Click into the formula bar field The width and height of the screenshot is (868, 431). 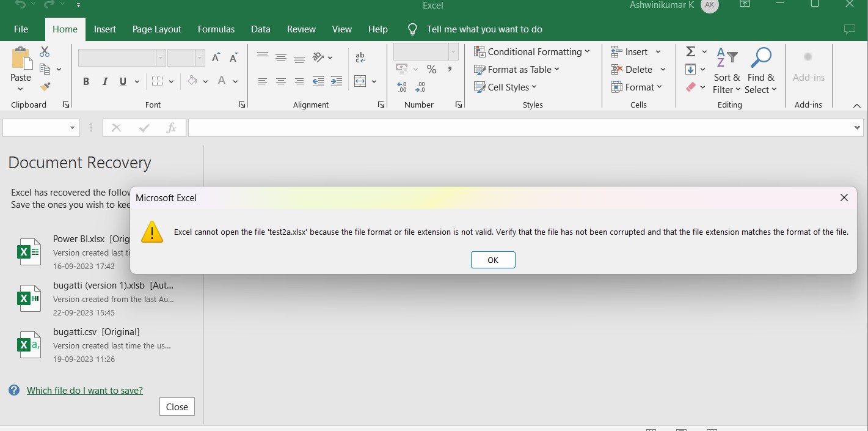[x=519, y=128]
